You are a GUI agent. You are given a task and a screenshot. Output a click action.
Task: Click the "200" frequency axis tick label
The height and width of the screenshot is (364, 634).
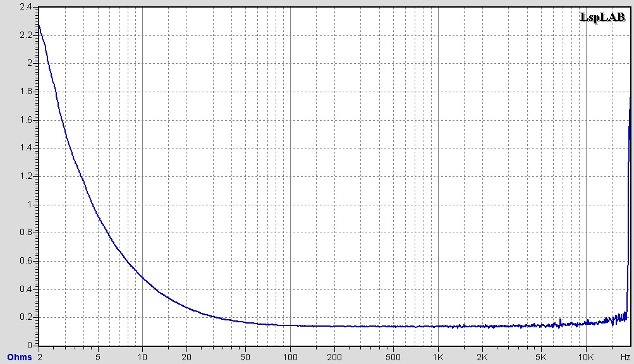click(x=334, y=357)
